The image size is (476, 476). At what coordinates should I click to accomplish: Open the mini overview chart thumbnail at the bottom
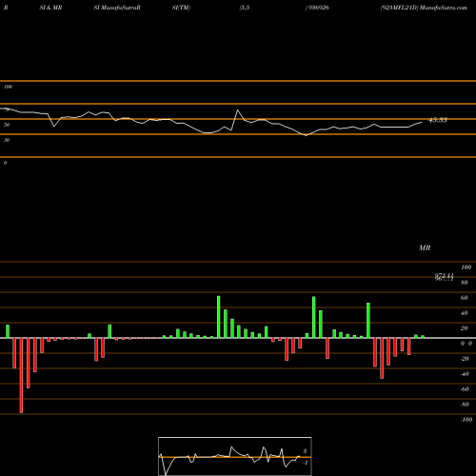pos(235,456)
